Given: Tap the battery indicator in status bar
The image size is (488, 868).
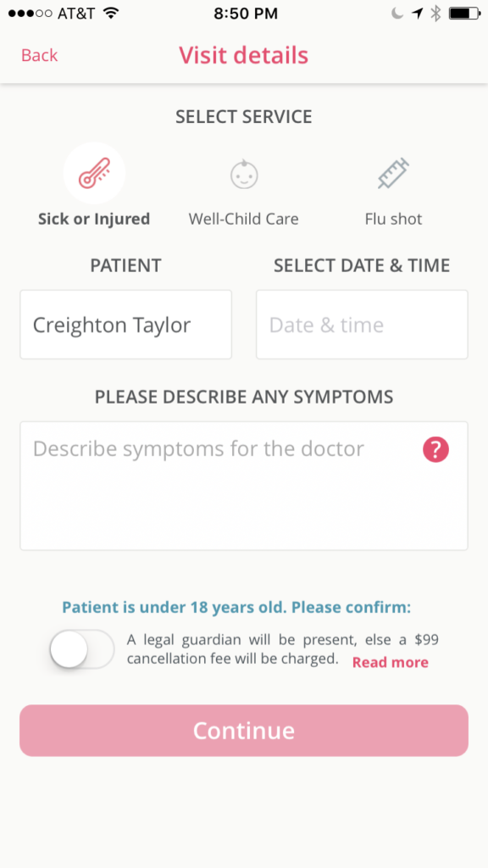Looking at the screenshot, I should coord(463,14).
